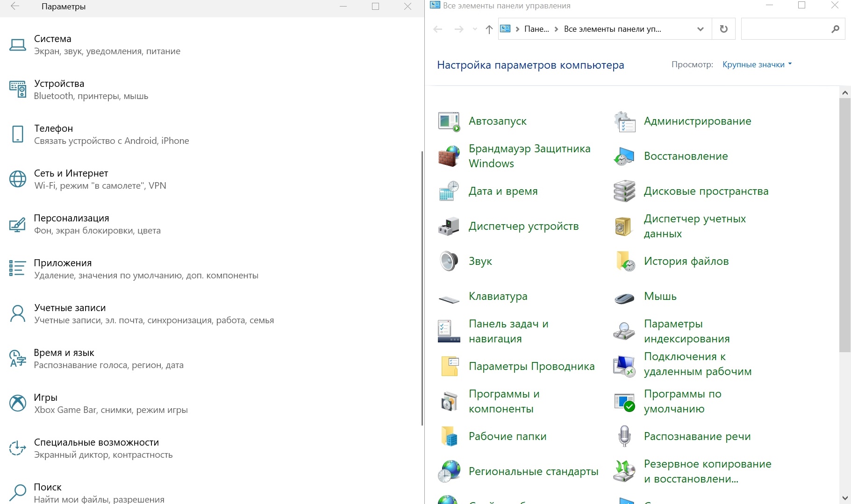Expand the chevron before Пане... breadcrumb
This screenshot has height=504, width=851.
[x=517, y=29]
